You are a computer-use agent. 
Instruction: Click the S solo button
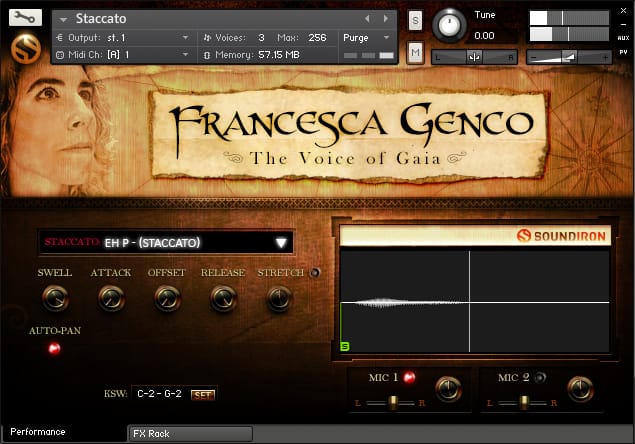[x=415, y=21]
